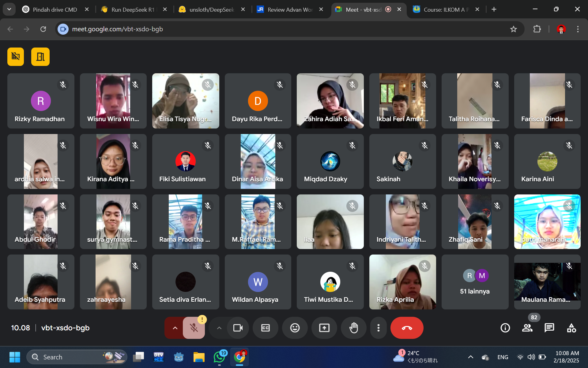This screenshot has width=588, height=368.
Task: Open the activities shapes icon
Action: 571,328
